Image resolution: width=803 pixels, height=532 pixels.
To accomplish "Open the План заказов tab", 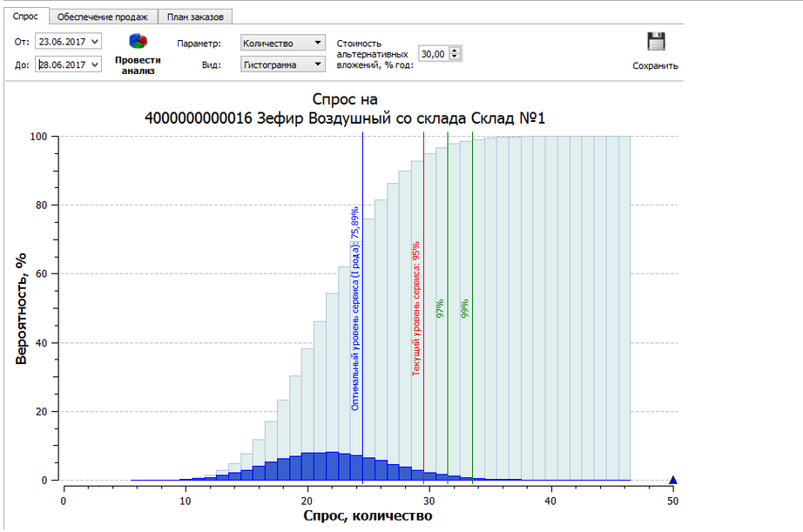I will click(195, 17).
